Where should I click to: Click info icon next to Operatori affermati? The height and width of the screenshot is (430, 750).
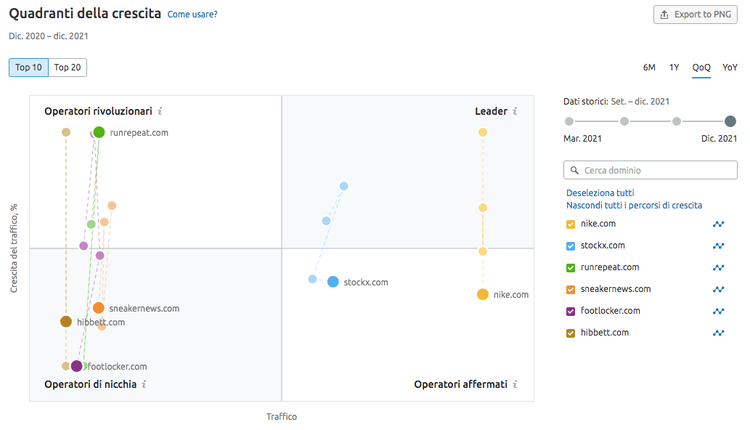[x=515, y=384]
